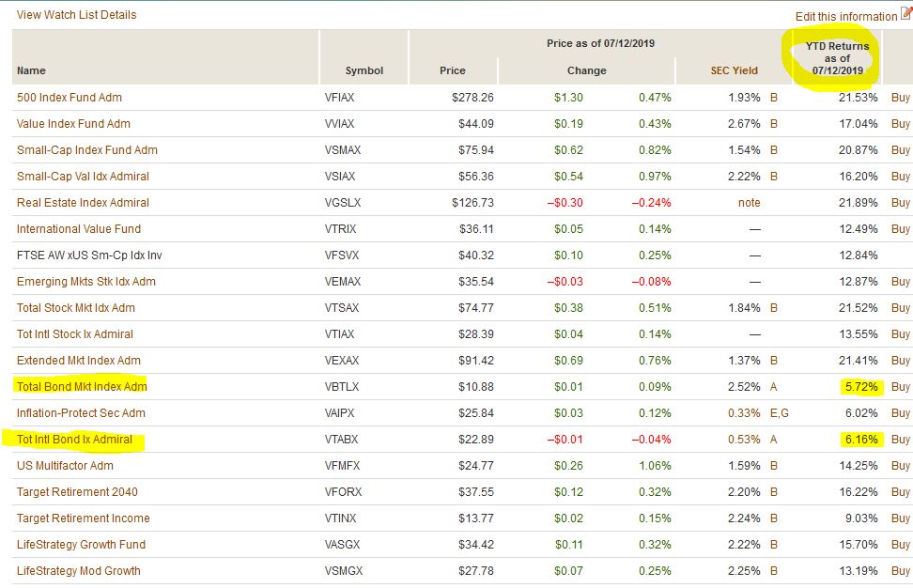Viewport: 913px width, 588px height.
Task: Click the 6.16% YTD return value
Action: click(x=861, y=439)
